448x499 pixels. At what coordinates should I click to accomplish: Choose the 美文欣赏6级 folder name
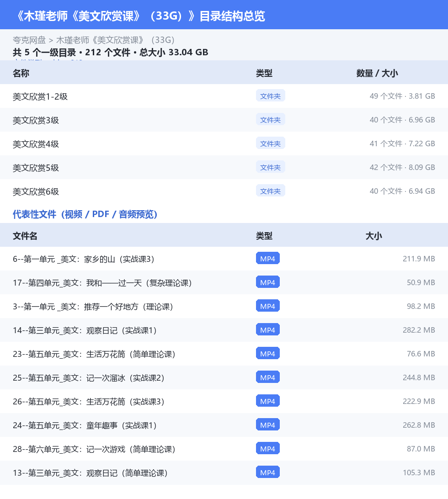[36, 191]
